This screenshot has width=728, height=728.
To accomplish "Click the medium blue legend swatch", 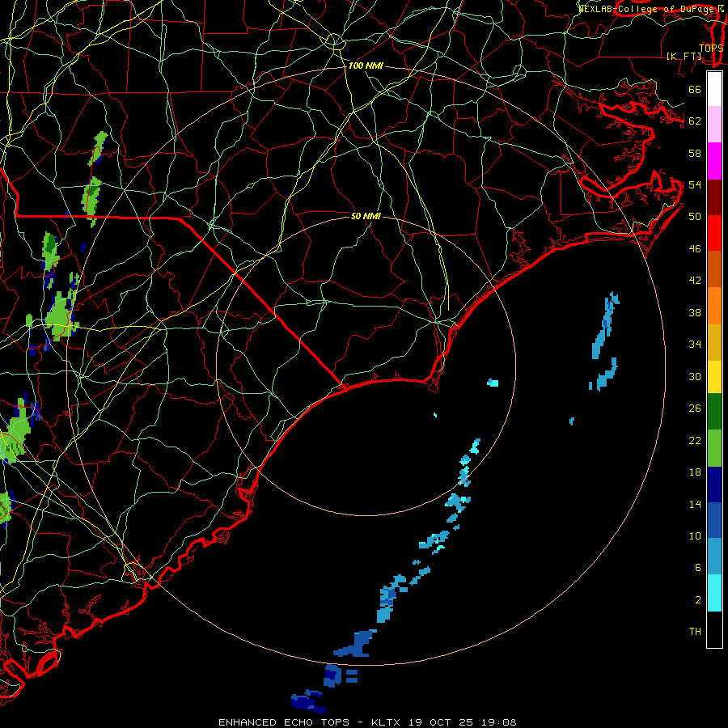I will (x=714, y=520).
